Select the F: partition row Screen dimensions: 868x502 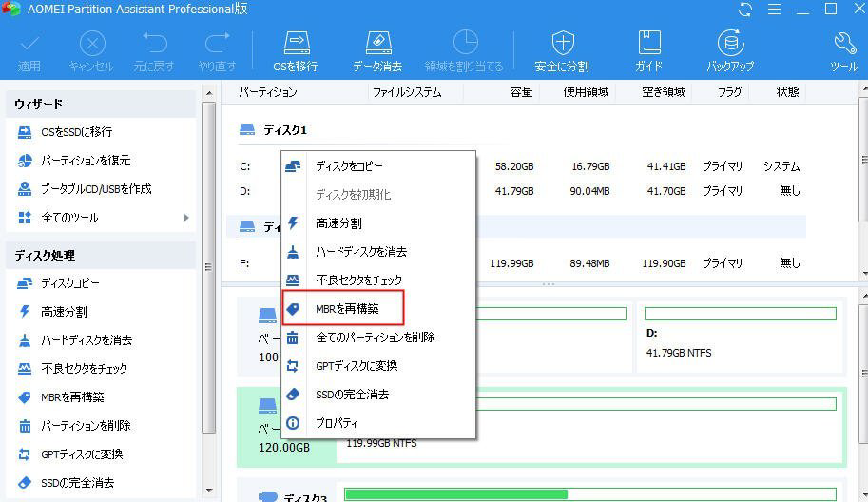[520, 263]
